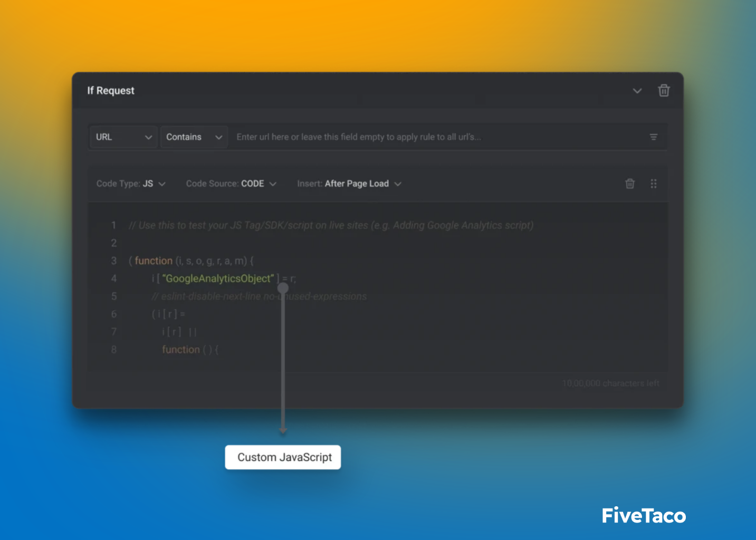
Task: Grab the drag handle dots next to the code trash icon
Action: (x=654, y=183)
